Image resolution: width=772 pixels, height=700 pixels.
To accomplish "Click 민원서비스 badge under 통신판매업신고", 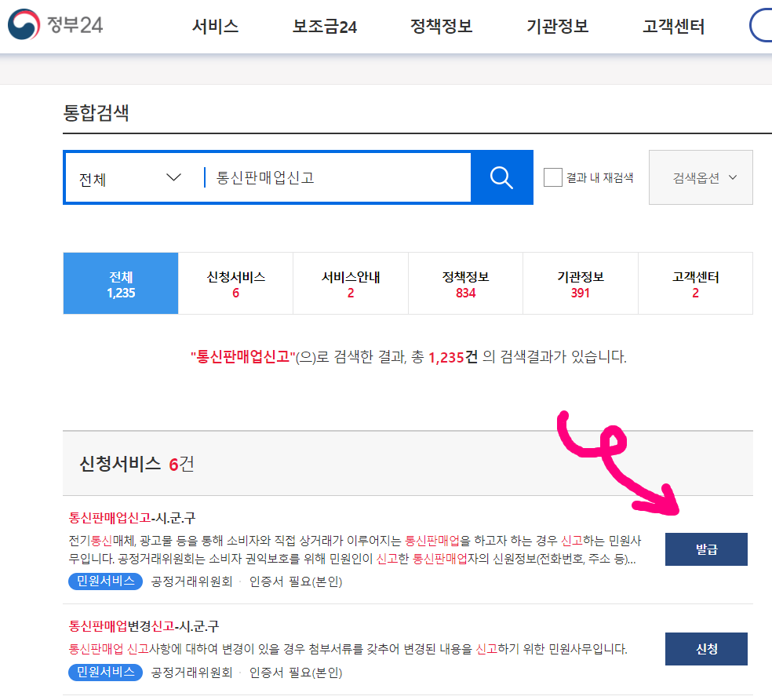I will [105, 582].
